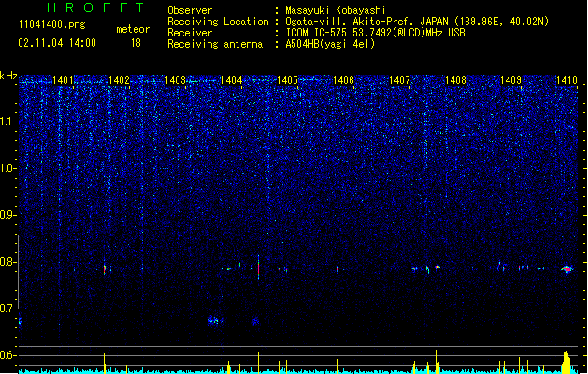Click the HROFFT title text
This screenshot has height=374, width=588.
[x=95, y=7]
